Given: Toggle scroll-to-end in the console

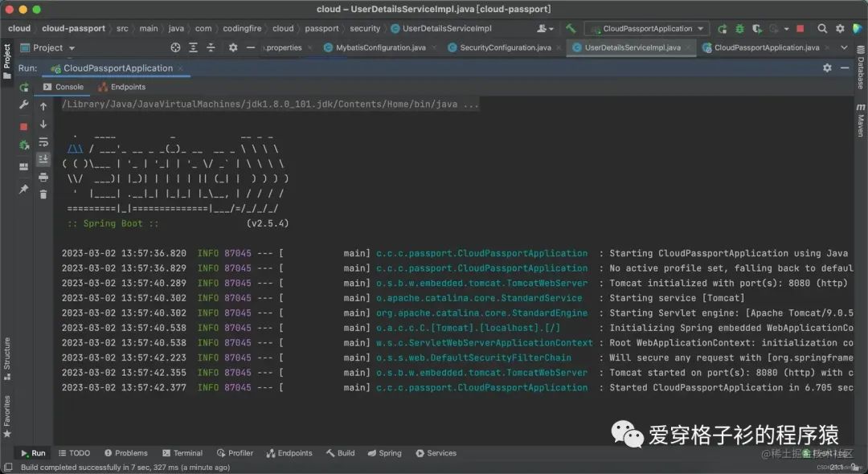Looking at the screenshot, I should (x=43, y=158).
